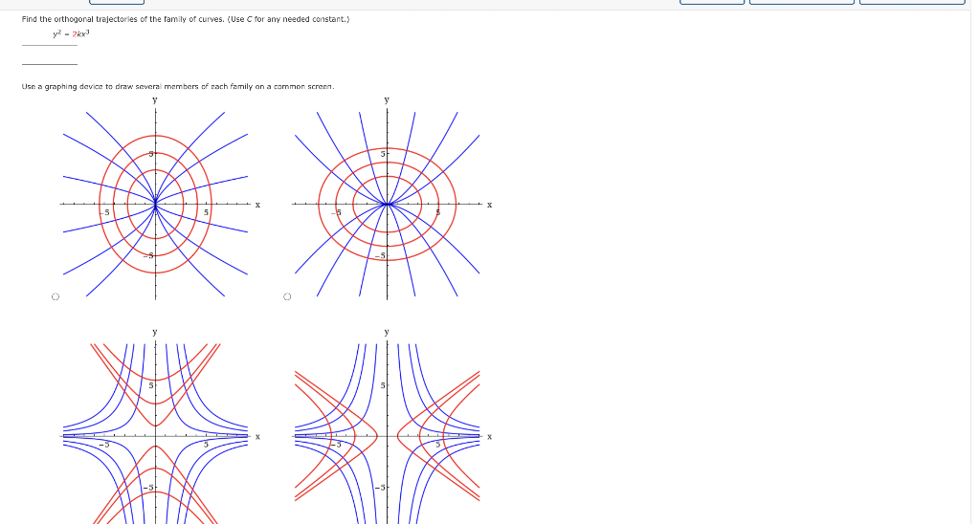Click the wide red ellipses graph
980x524 pixels.
[392, 199]
